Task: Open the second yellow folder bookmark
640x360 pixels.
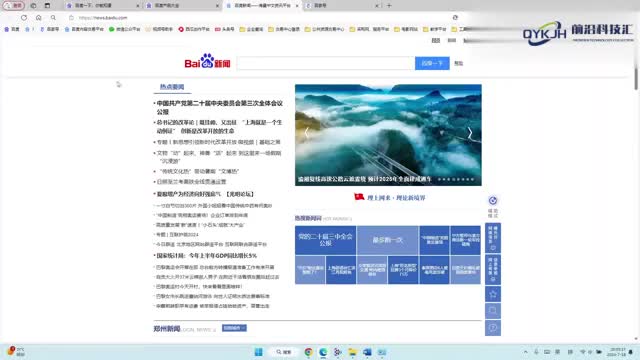Action: pos(284,29)
